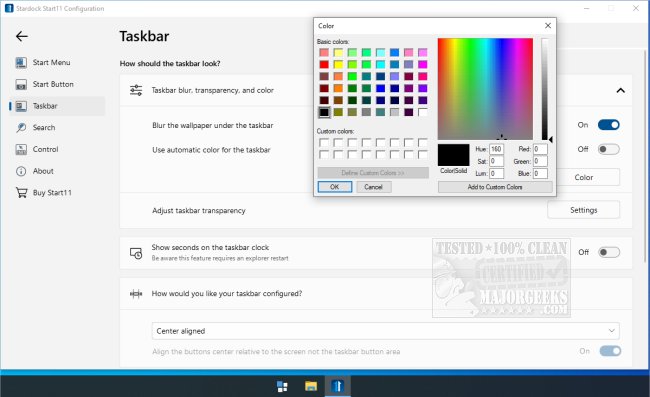Screen dimensions: 650x397
Task: Click Define Custom Colors button
Action: [x=373, y=173]
